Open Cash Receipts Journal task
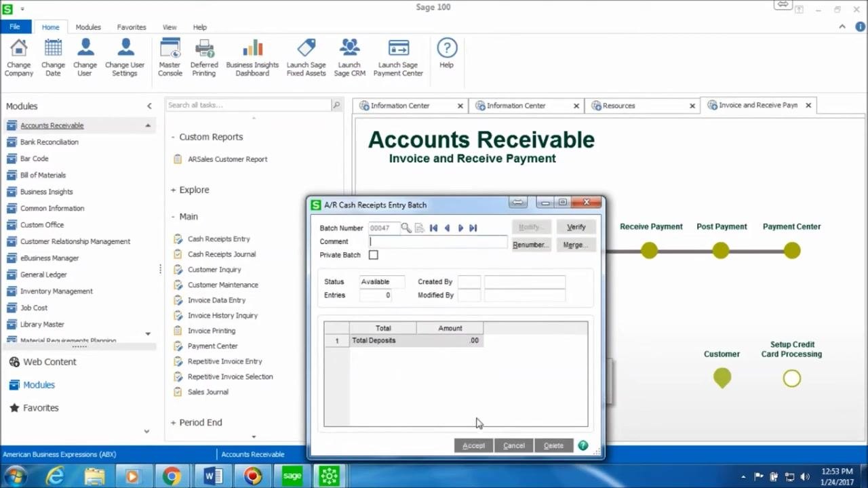868x488 pixels. pyautogui.click(x=222, y=254)
